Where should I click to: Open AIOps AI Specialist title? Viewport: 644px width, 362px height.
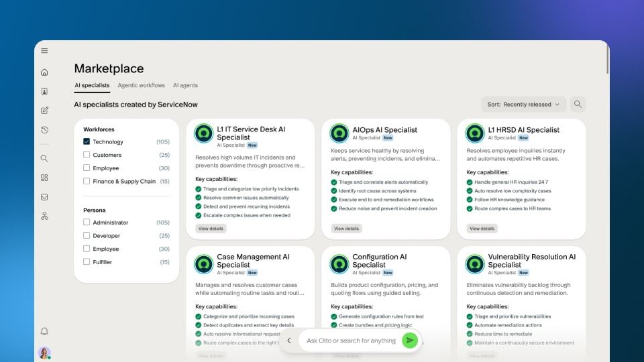[x=385, y=129]
